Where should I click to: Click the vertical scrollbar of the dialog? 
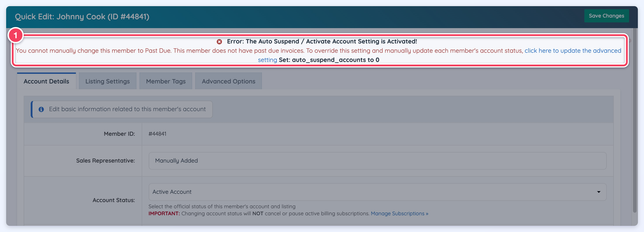tap(635, 120)
